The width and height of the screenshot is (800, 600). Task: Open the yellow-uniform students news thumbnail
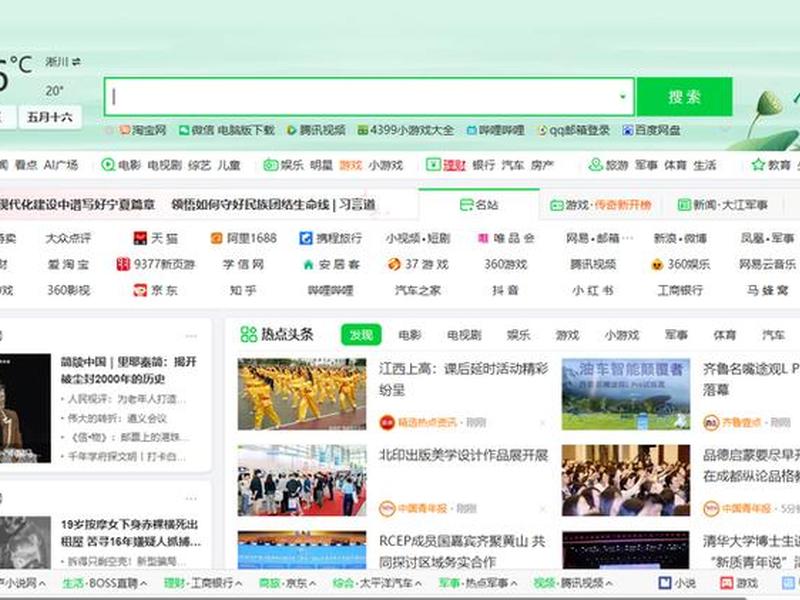coord(302,394)
